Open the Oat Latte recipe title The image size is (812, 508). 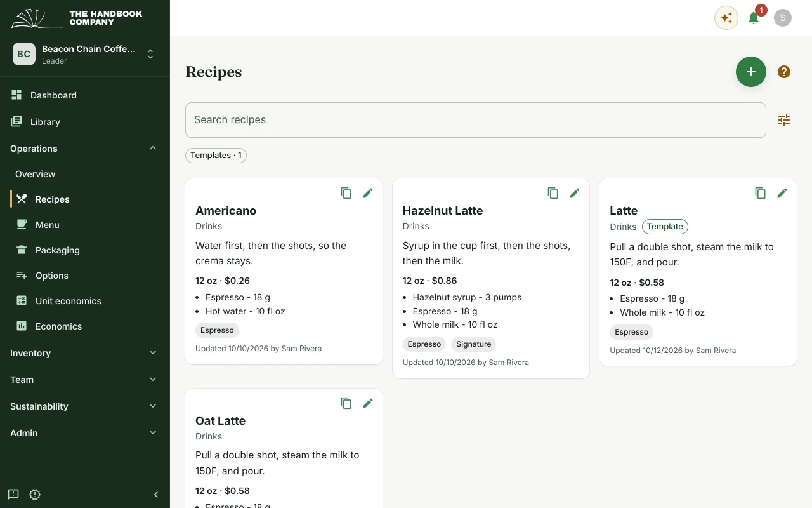pos(220,421)
